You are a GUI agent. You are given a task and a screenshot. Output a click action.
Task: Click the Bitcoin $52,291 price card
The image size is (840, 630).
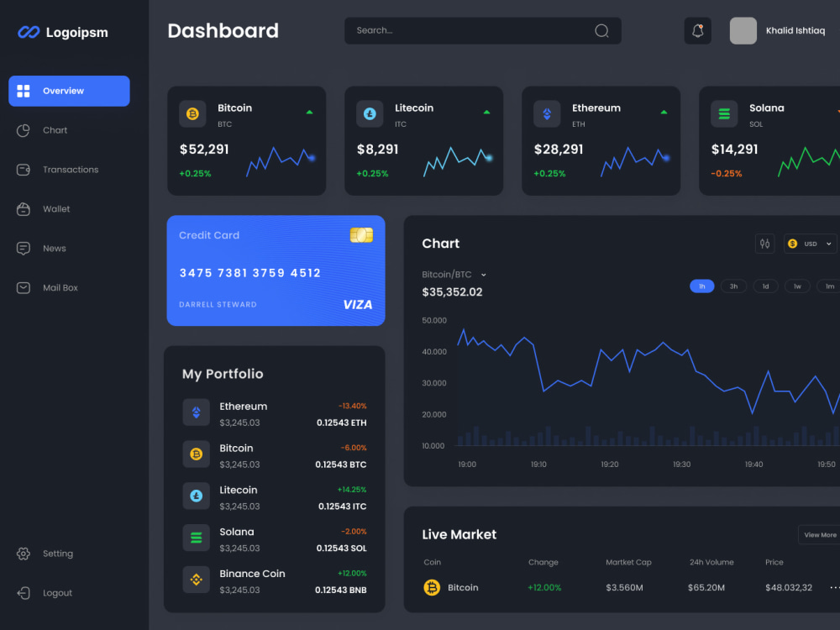(x=246, y=141)
